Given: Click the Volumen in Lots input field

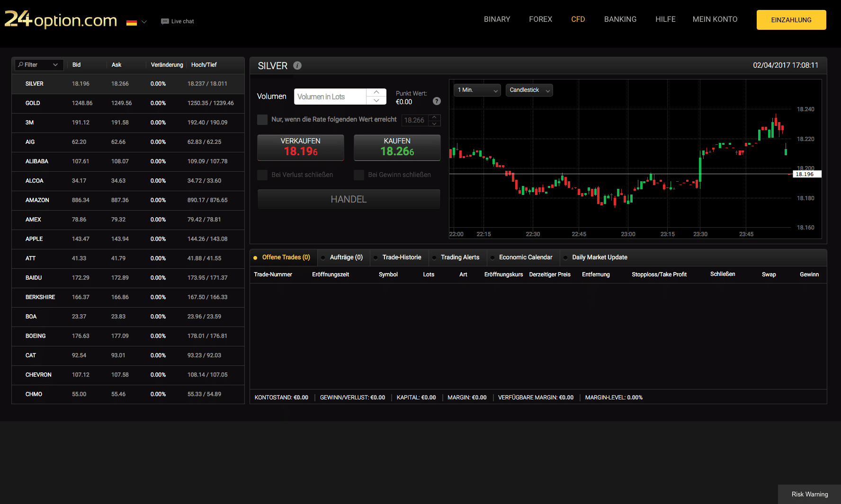Looking at the screenshot, I should [330, 97].
